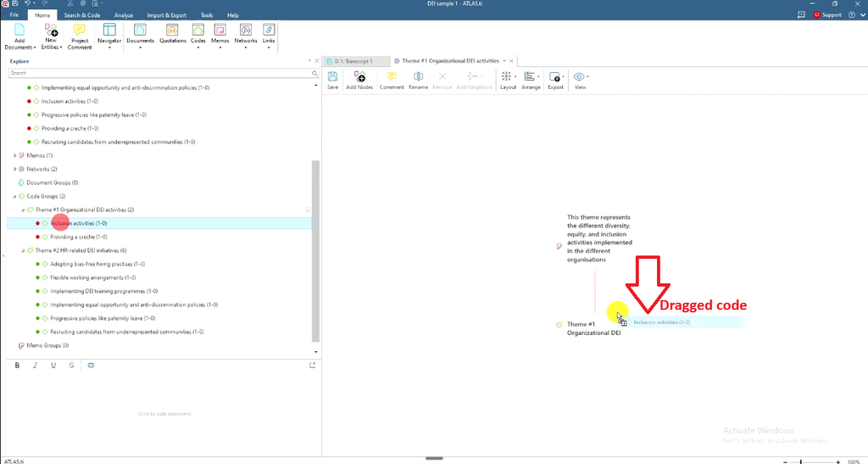Click the New Entities icon
868x464 pixels.
click(51, 30)
